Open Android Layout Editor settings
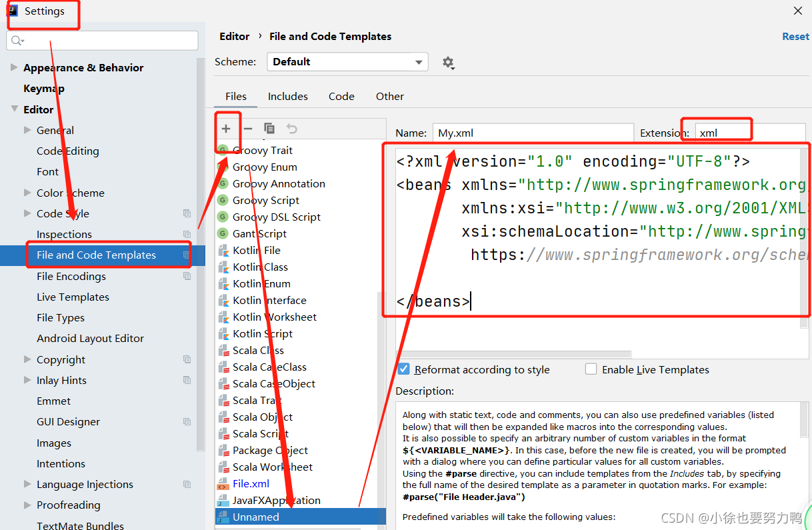 pyautogui.click(x=90, y=338)
